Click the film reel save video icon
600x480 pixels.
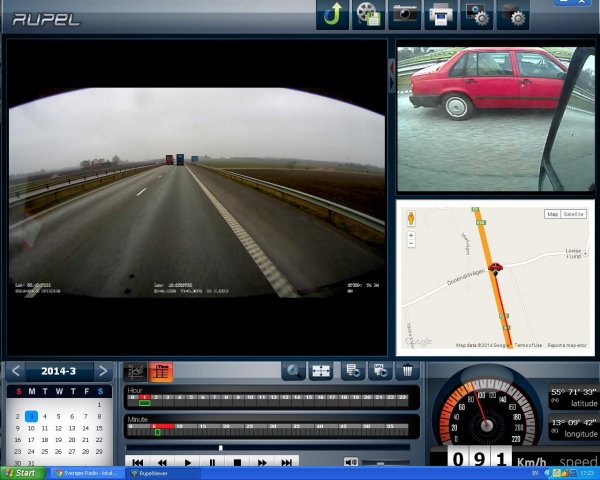click(x=370, y=15)
